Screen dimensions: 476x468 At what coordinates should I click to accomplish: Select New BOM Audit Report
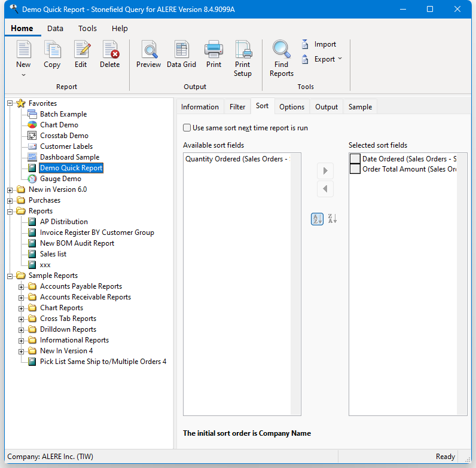pos(77,243)
